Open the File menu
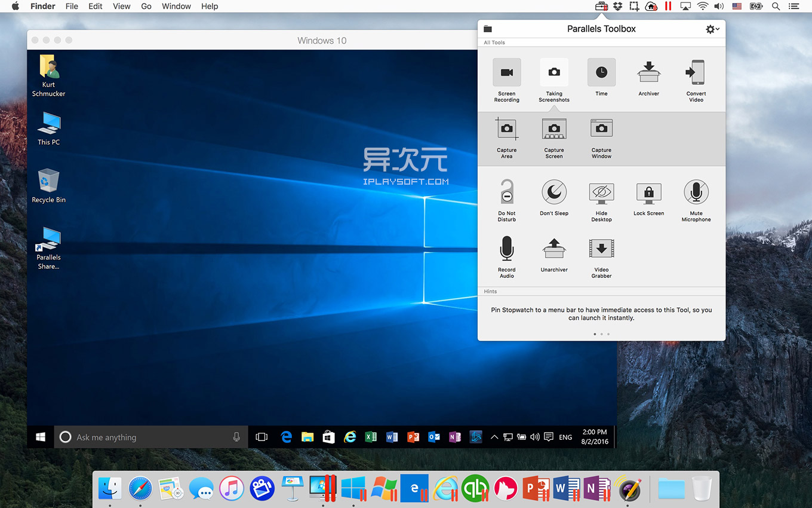The image size is (812, 508). coord(72,6)
